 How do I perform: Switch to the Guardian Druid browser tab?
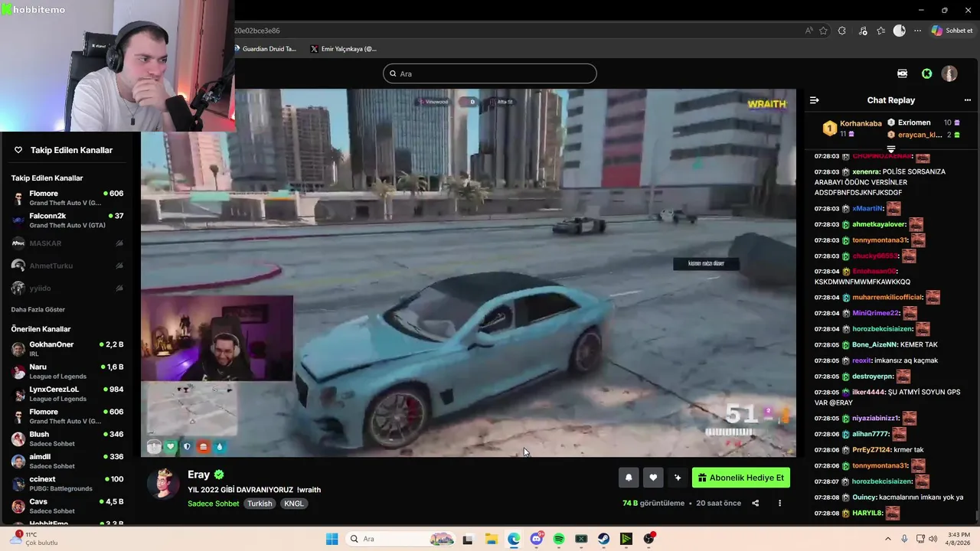tap(266, 49)
